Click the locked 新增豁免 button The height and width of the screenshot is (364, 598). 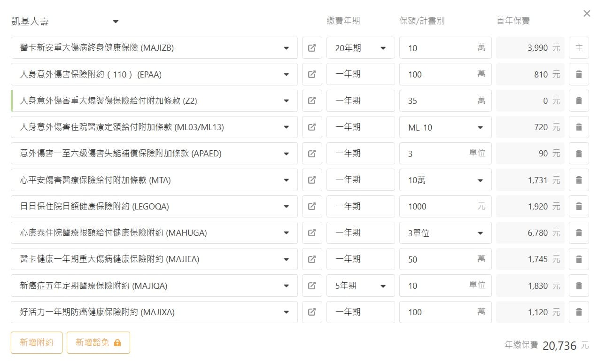pos(98,342)
